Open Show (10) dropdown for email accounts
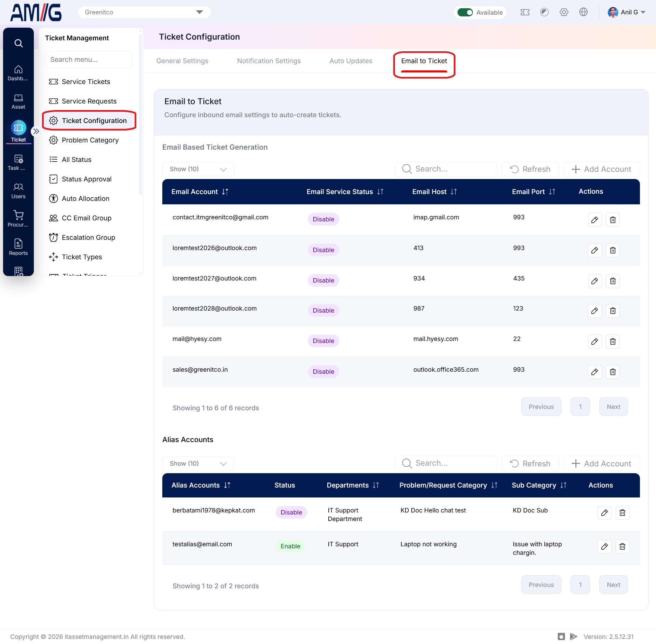Screen dimensions: 656x644 tap(198, 169)
